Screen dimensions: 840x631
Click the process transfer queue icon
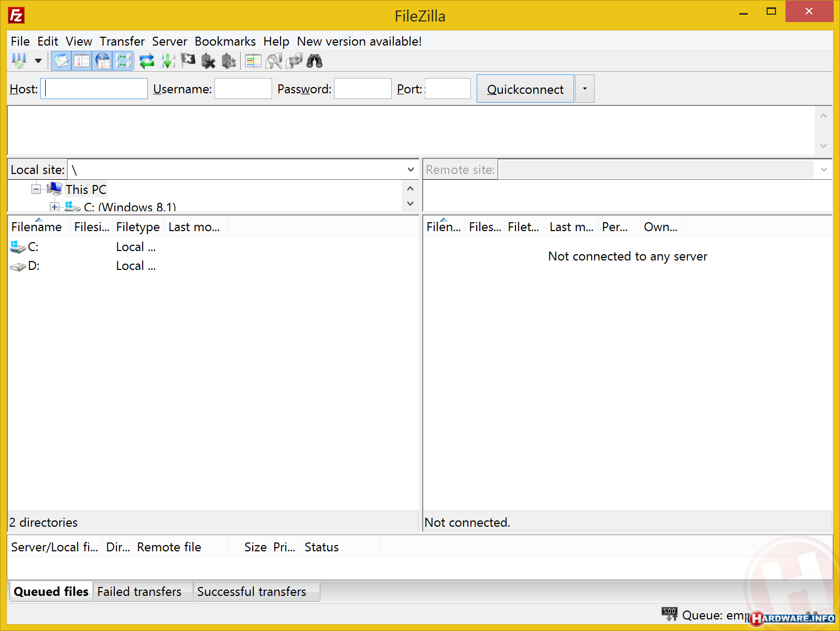pyautogui.click(x=167, y=61)
